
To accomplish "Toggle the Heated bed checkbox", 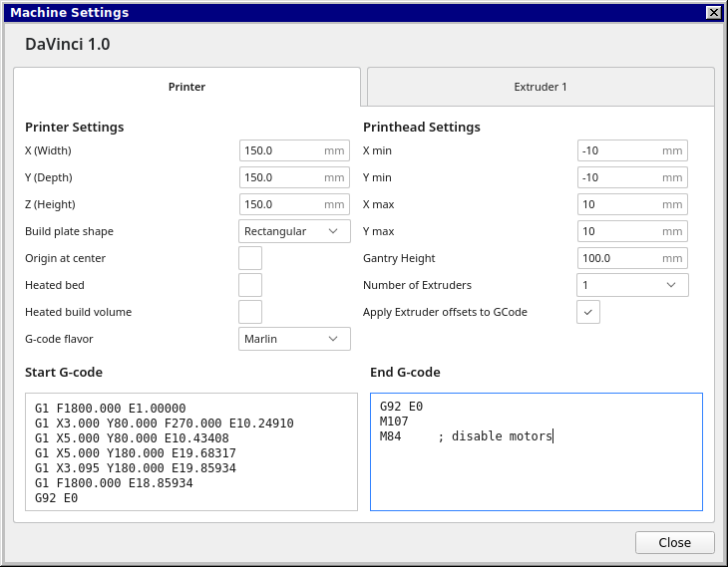I will 250,285.
